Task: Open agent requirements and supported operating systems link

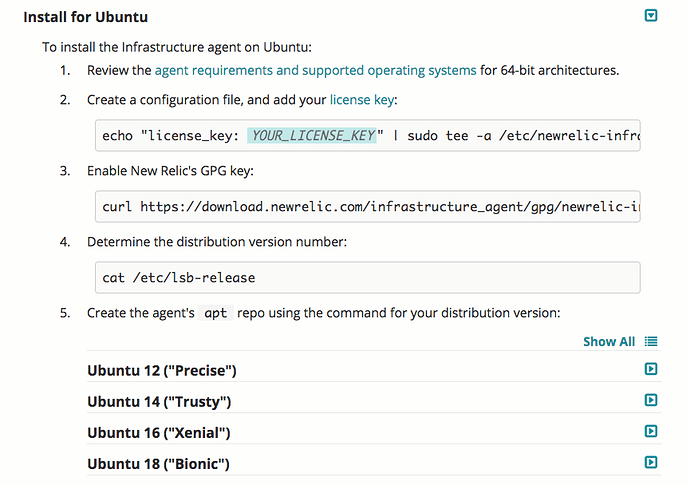Action: [316, 70]
